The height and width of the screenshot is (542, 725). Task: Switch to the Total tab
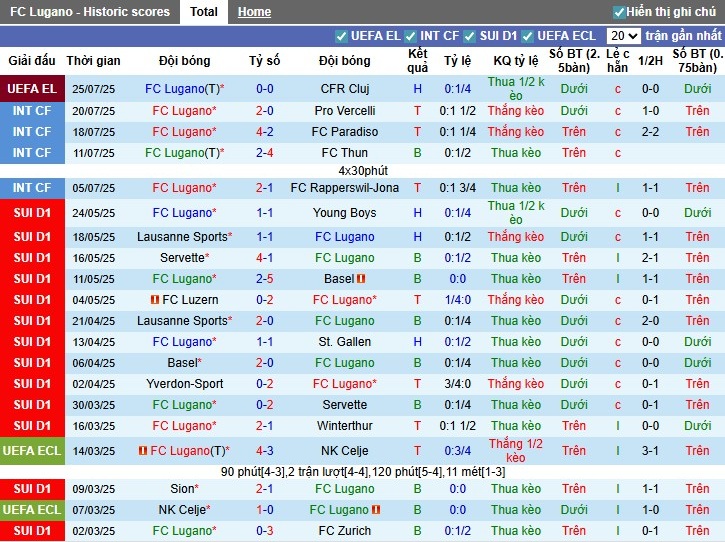(x=203, y=12)
